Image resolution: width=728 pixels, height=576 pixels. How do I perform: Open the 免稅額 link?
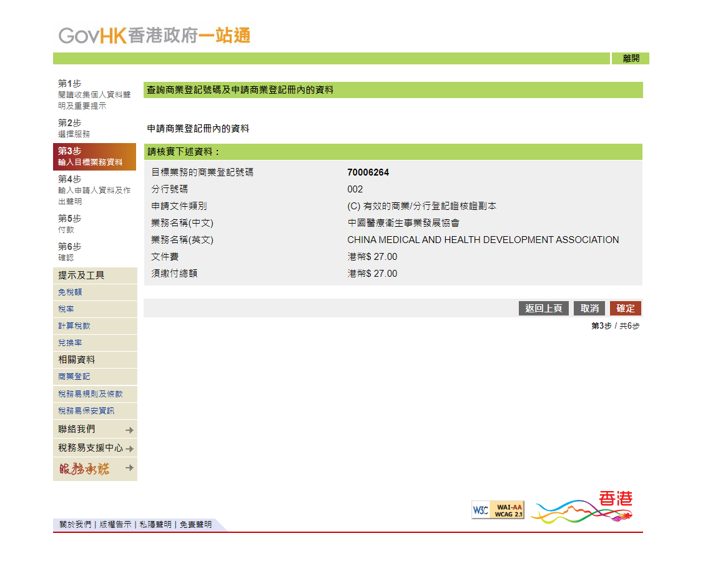70,292
